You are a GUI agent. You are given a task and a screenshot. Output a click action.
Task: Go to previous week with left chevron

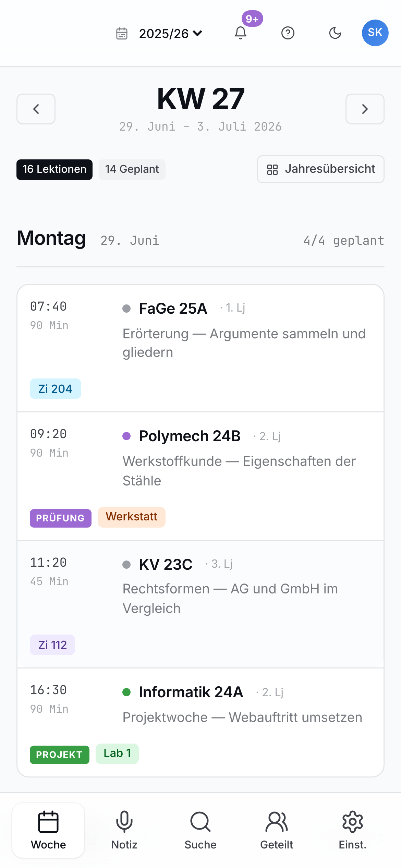coord(36,109)
